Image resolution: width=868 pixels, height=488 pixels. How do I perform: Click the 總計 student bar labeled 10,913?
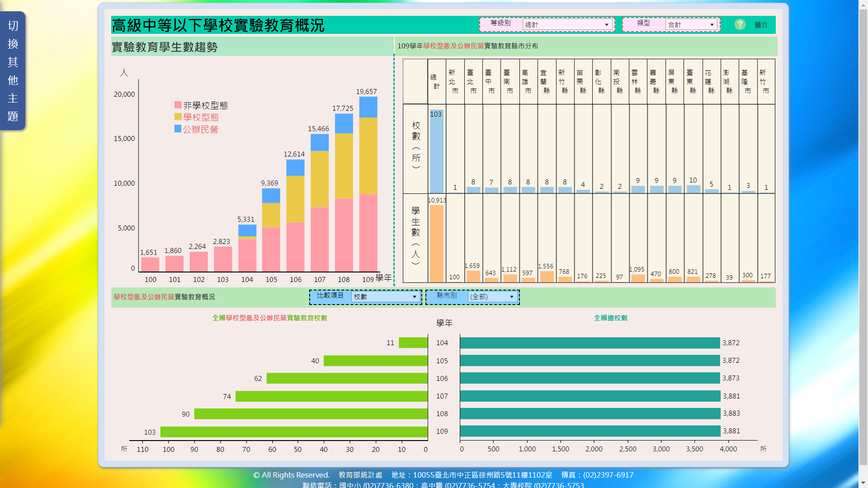coord(436,244)
